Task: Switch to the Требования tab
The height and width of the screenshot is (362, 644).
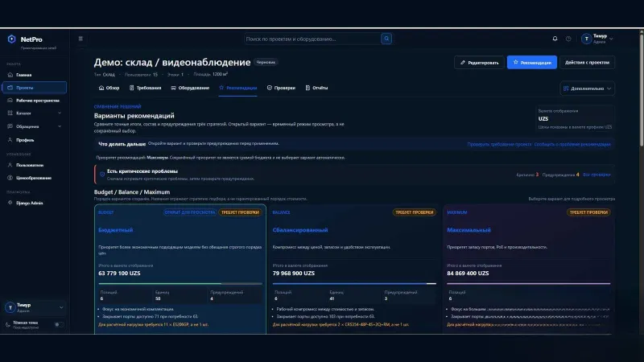Action: (145, 88)
